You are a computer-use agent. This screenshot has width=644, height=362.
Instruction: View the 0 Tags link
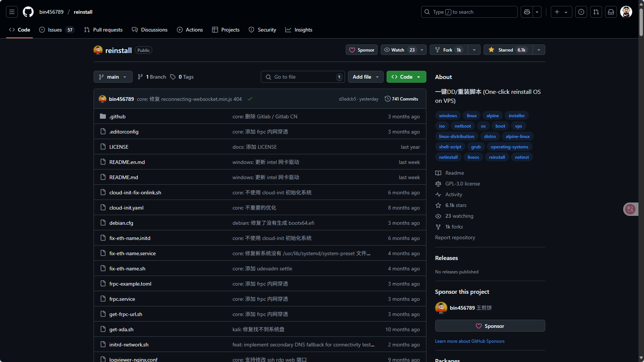tap(182, 77)
